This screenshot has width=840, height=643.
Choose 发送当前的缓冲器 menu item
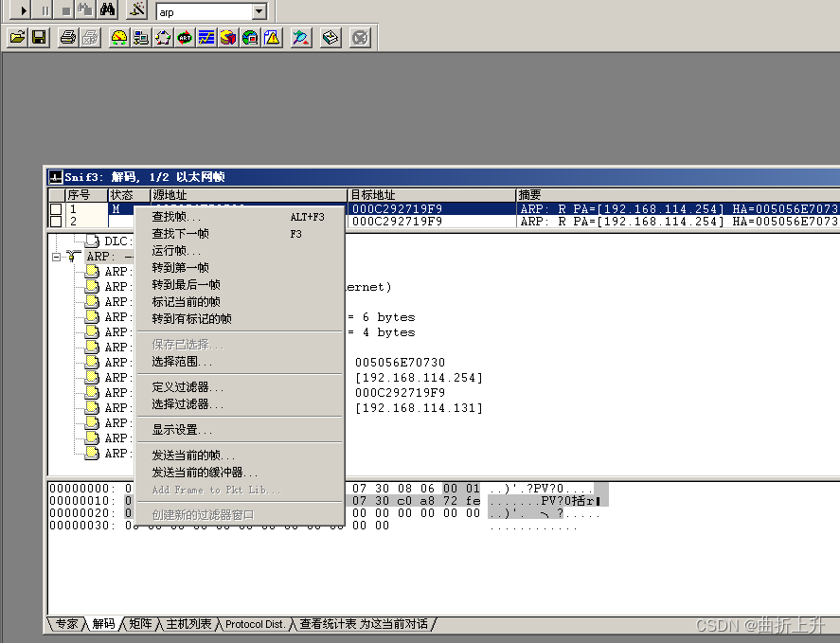click(x=240, y=473)
